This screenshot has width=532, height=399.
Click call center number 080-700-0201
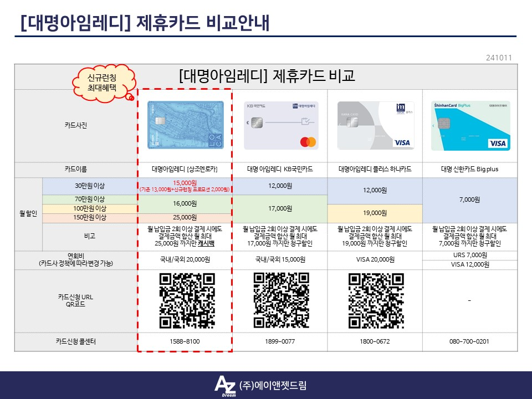pyautogui.click(x=469, y=341)
